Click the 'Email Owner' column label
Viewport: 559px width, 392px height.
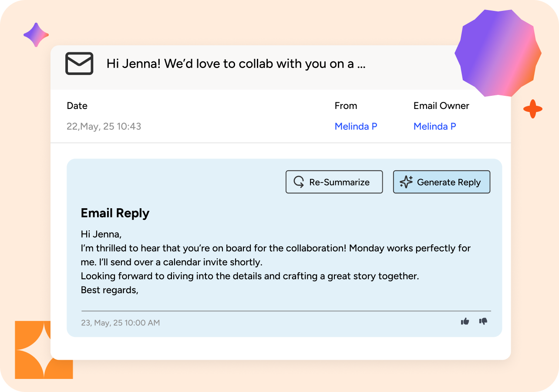coord(441,106)
